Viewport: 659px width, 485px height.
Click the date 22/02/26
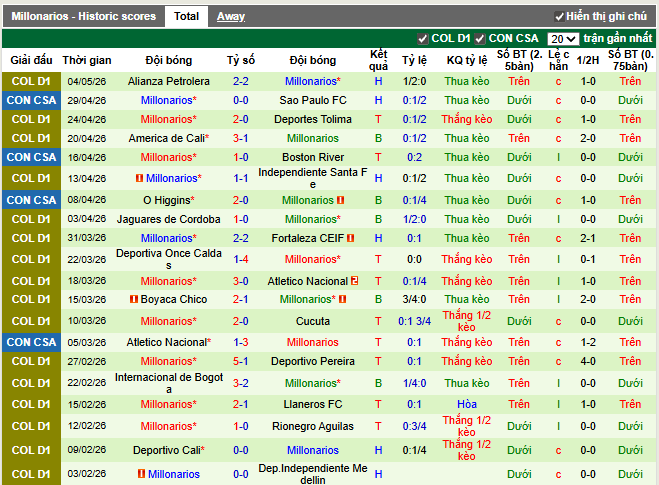tap(87, 383)
